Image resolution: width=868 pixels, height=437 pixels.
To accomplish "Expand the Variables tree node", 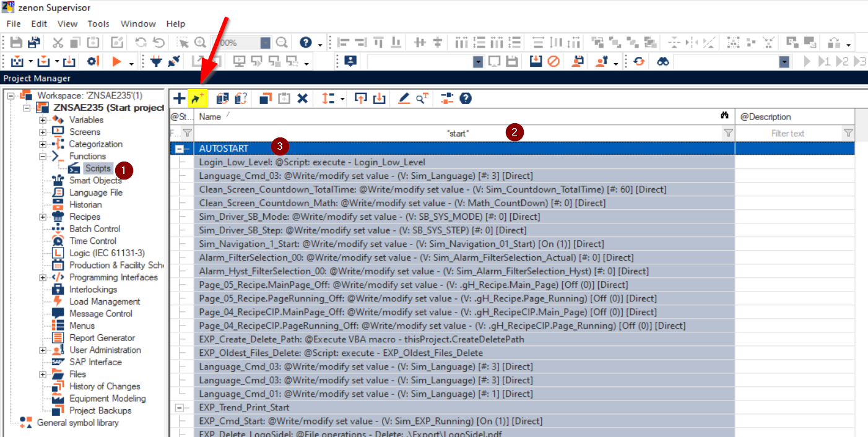I will coord(43,120).
